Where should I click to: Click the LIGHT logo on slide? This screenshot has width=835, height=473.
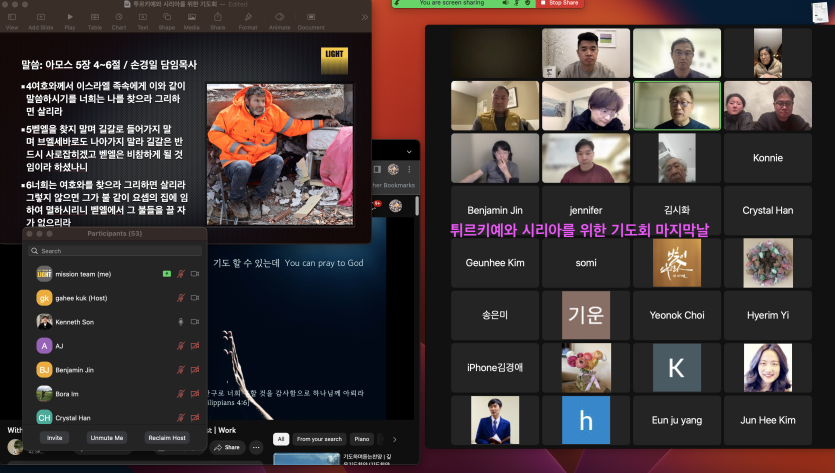click(x=334, y=60)
